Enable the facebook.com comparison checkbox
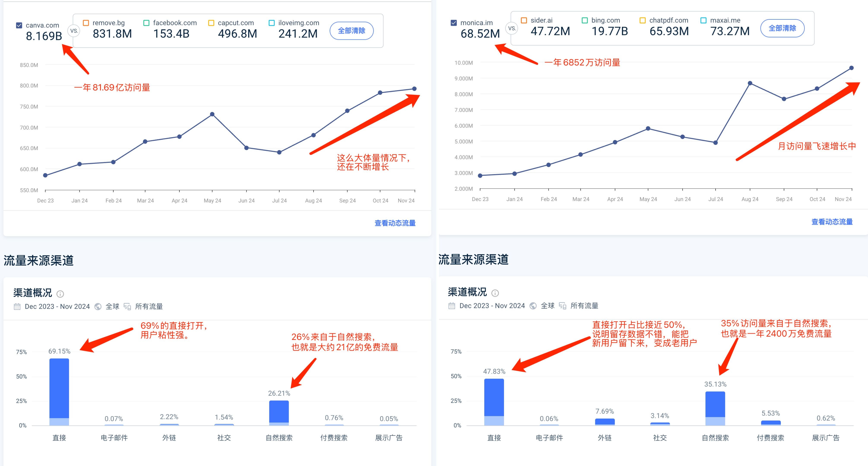 coord(146,23)
